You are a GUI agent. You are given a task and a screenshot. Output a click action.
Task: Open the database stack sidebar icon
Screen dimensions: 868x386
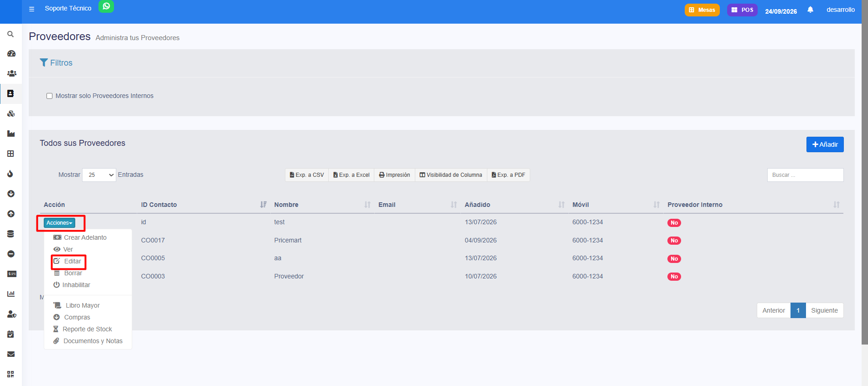10,234
